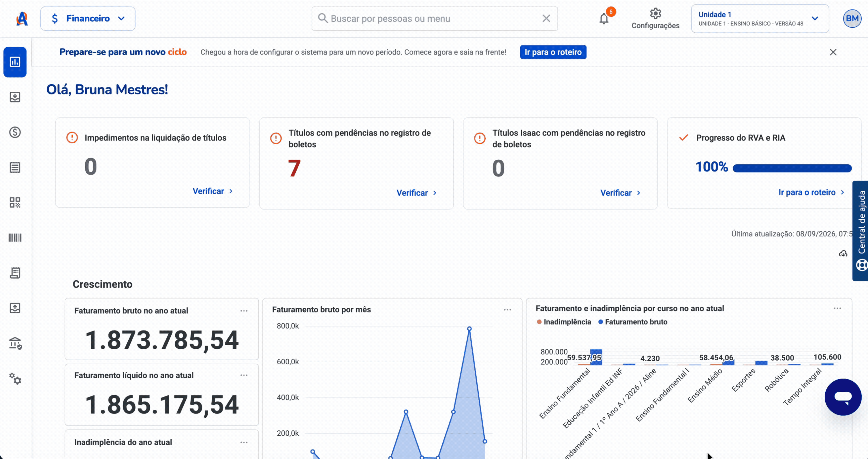Open options for Faturamento líquido no ano atual

[244, 375]
